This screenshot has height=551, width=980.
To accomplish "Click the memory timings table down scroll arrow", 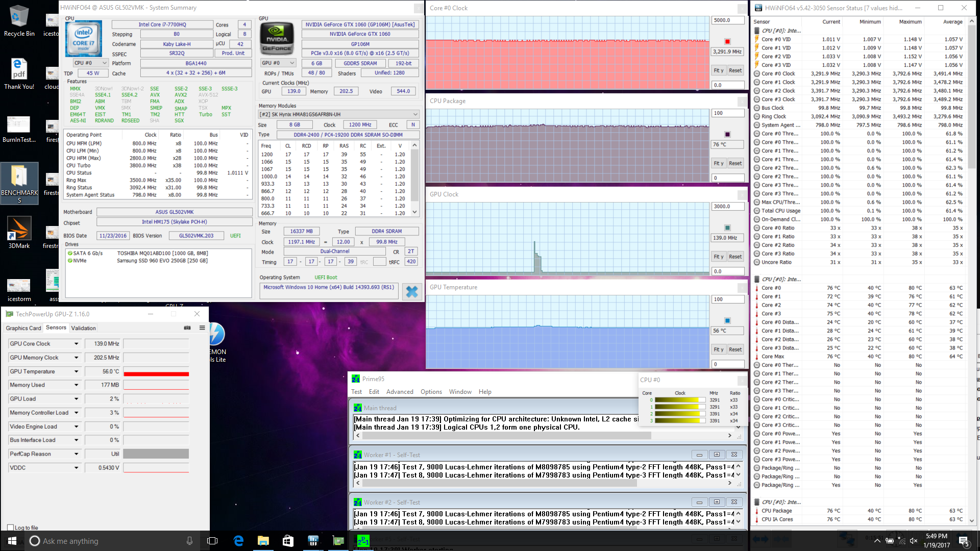I will point(415,212).
